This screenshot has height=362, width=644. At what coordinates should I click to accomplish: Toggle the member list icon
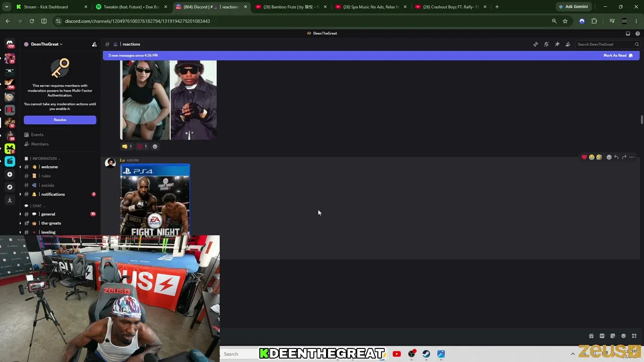pyautogui.click(x=568, y=44)
